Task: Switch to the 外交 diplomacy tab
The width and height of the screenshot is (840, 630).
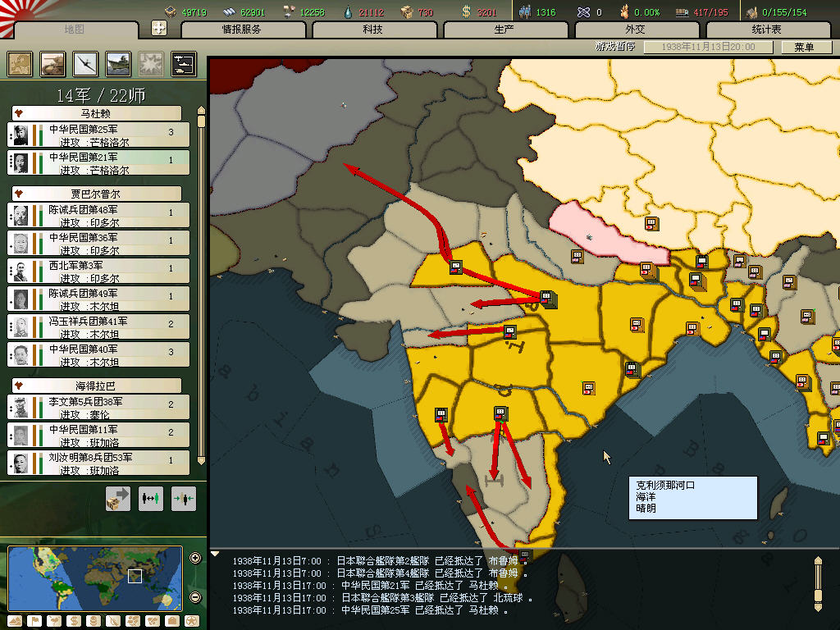Action: tap(635, 30)
